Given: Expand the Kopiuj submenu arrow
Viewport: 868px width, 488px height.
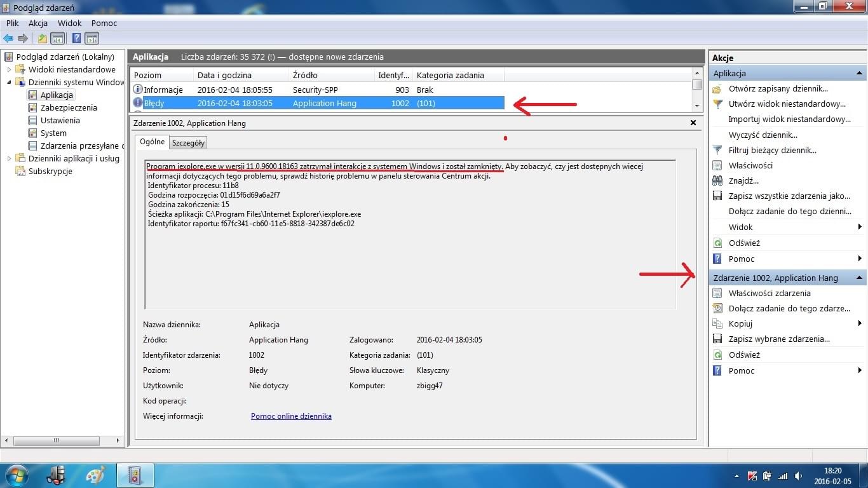Looking at the screenshot, I should [860, 324].
